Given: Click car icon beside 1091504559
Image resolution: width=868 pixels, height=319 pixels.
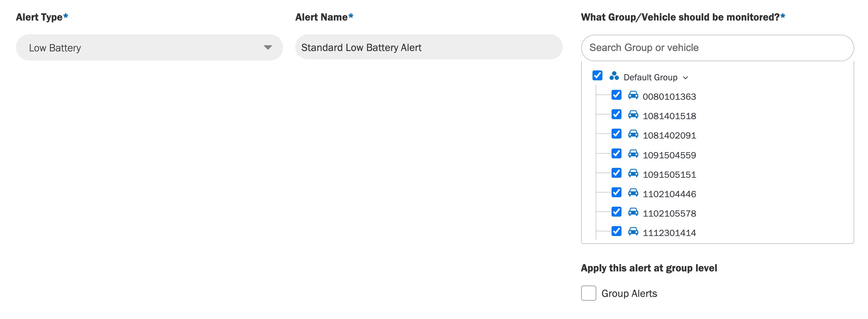Looking at the screenshot, I should [x=633, y=154].
